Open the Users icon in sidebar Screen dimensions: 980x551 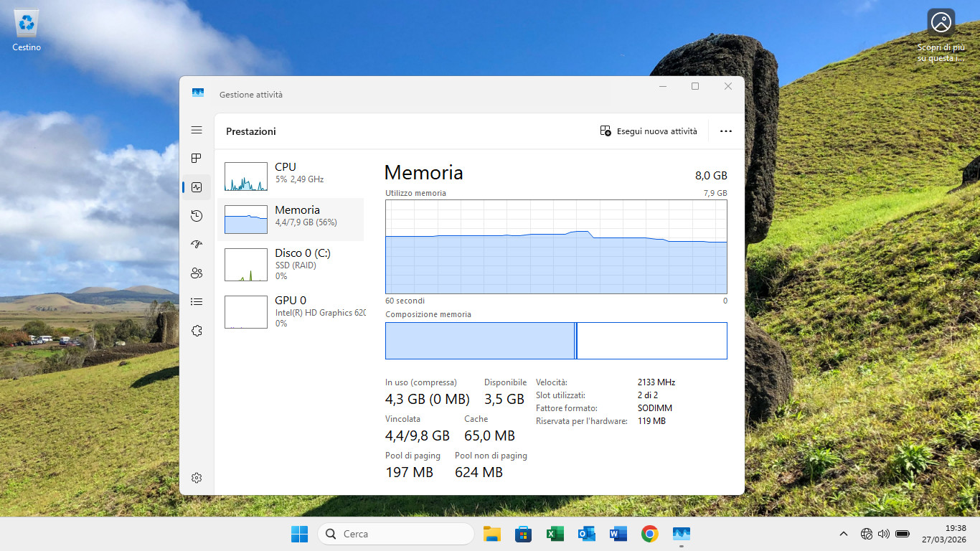197,273
